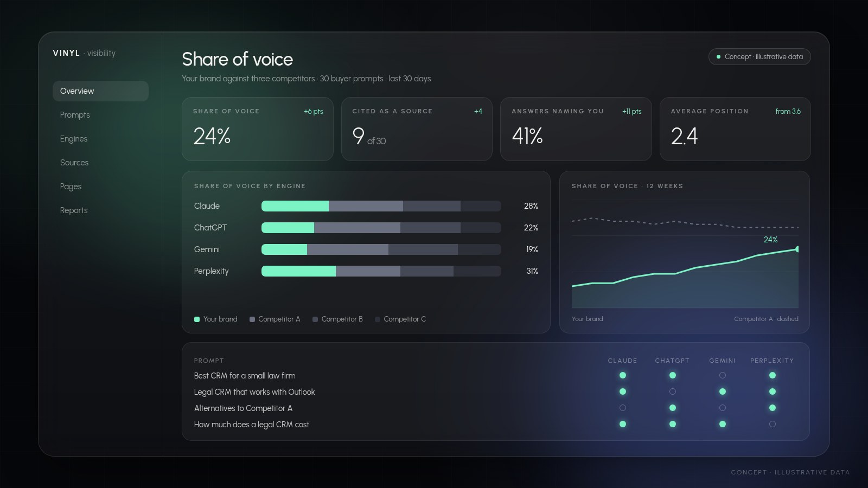868x488 pixels.
Task: Click Gemini's green bar segment
Action: [284, 249]
